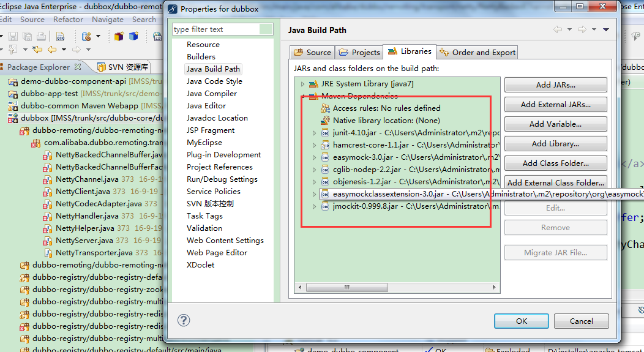Close the Package Explorer view tab

click(x=78, y=66)
